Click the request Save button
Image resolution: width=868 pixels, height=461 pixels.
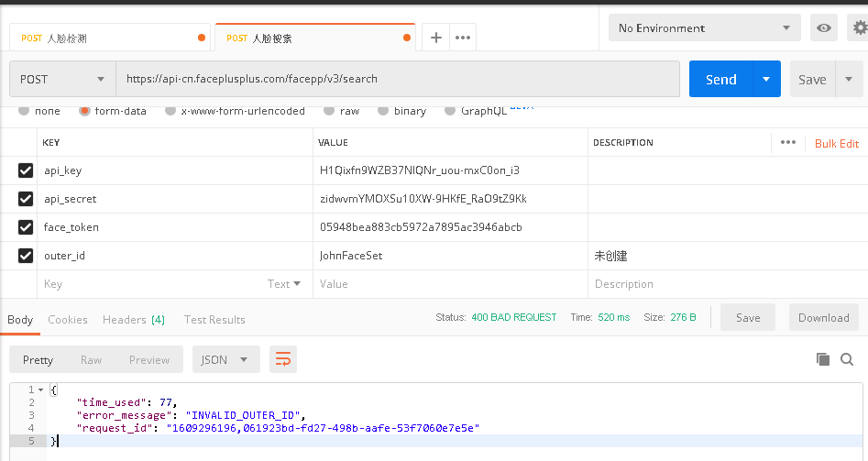click(812, 79)
